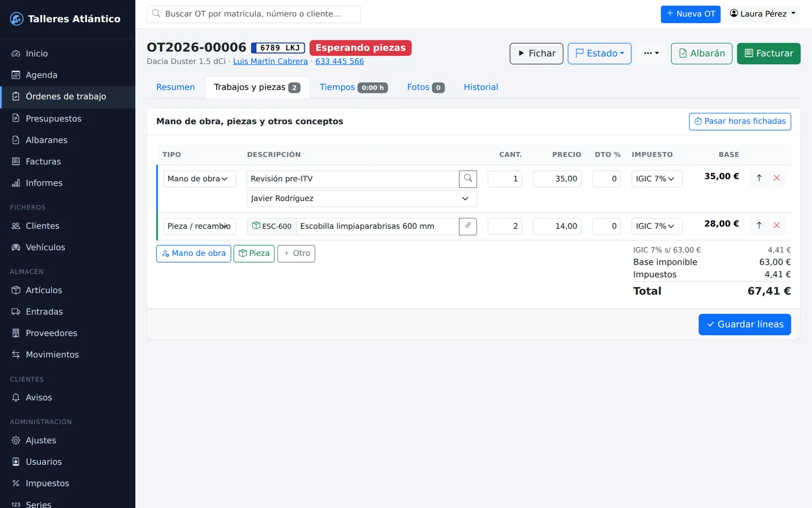This screenshot has width=812, height=508.
Task: Click the Facturar button
Action: (x=768, y=53)
